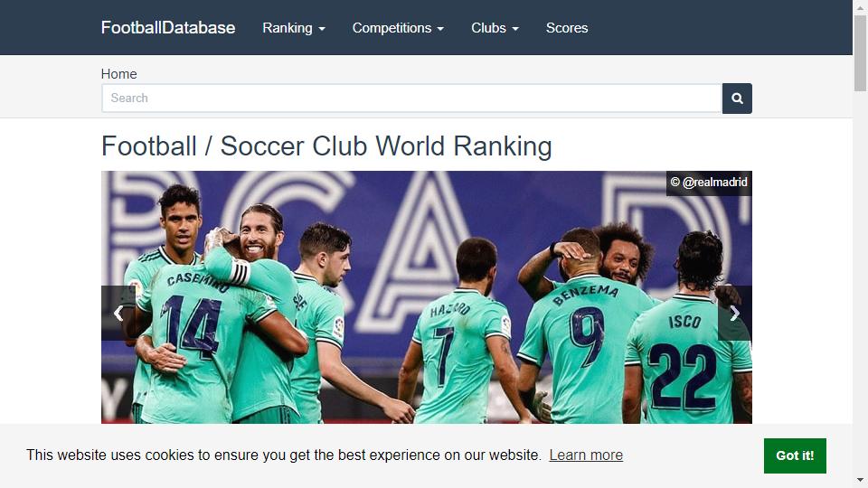
Task: Open the Learn more cookie link
Action: [586, 455]
